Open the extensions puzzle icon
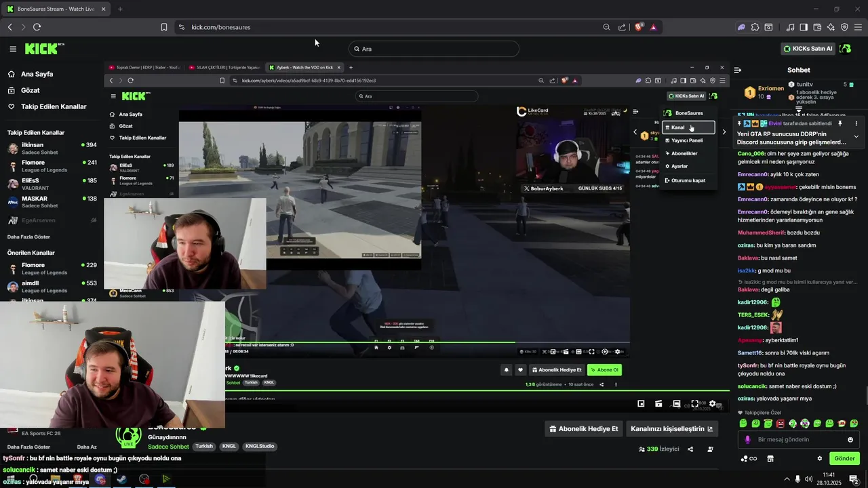This screenshot has width=868, height=488. click(x=755, y=27)
